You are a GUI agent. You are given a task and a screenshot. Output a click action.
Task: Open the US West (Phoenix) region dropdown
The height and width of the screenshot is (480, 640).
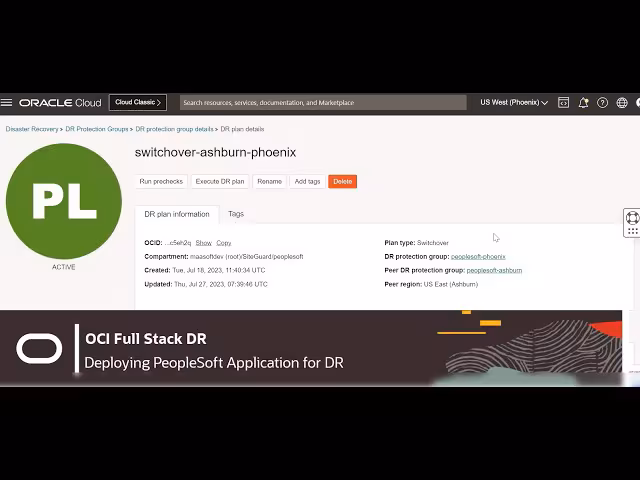click(513, 102)
